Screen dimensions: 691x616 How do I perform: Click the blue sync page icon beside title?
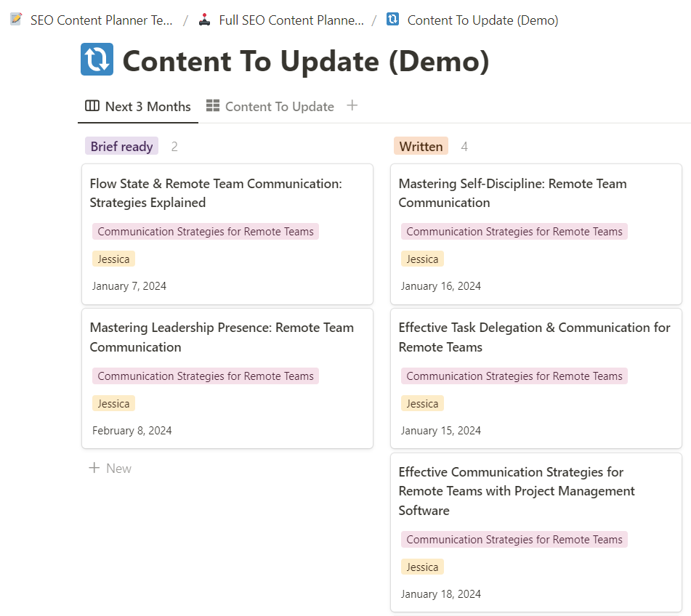97,60
